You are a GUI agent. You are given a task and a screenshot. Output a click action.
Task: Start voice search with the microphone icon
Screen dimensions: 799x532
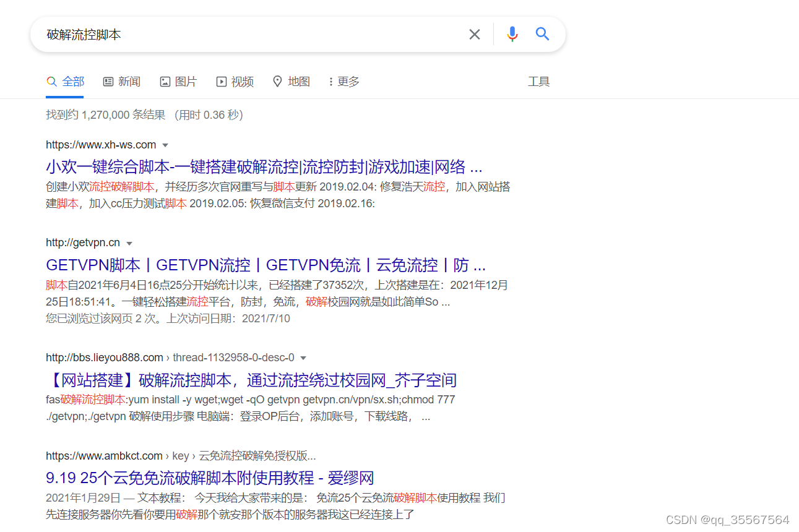pyautogui.click(x=512, y=34)
